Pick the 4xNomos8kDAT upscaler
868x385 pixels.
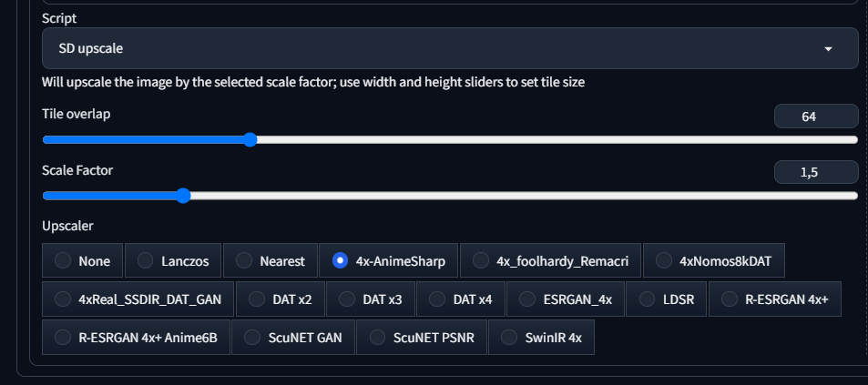pyautogui.click(x=714, y=260)
